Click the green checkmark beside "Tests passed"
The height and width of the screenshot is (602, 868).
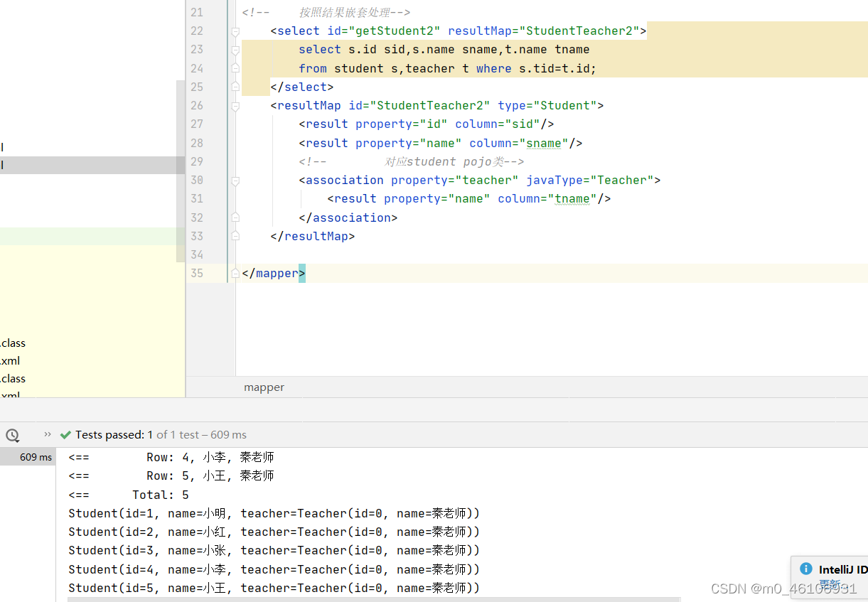pyautogui.click(x=65, y=434)
